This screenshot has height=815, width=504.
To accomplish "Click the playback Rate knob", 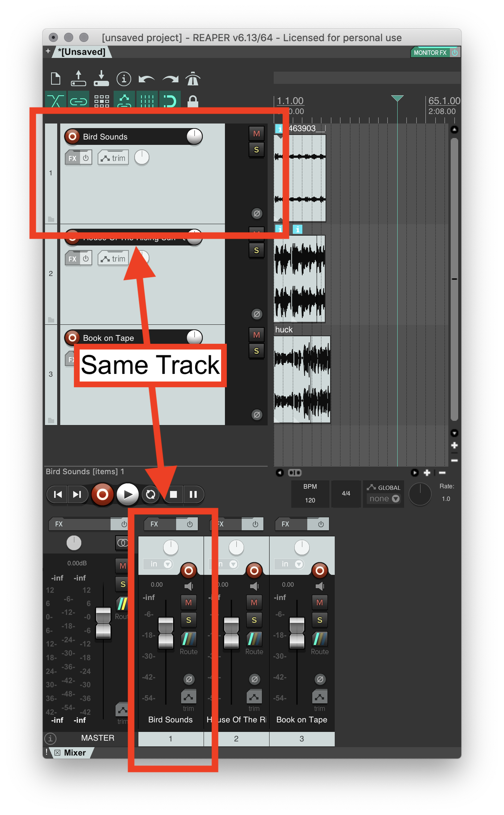I will click(x=420, y=494).
